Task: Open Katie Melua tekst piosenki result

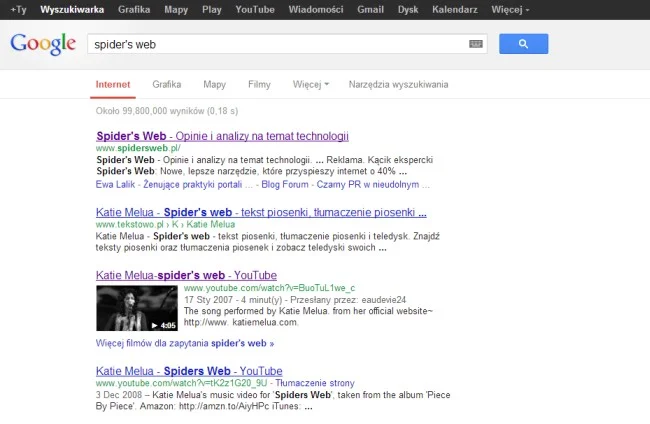Action: (x=261, y=212)
